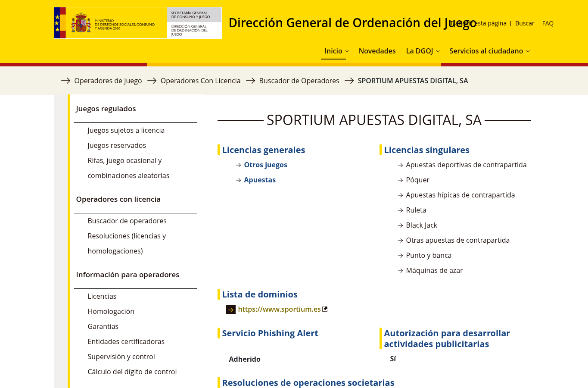Click Operadores con licencia sidebar heading
Screen dimensions: 588x388
pos(118,199)
